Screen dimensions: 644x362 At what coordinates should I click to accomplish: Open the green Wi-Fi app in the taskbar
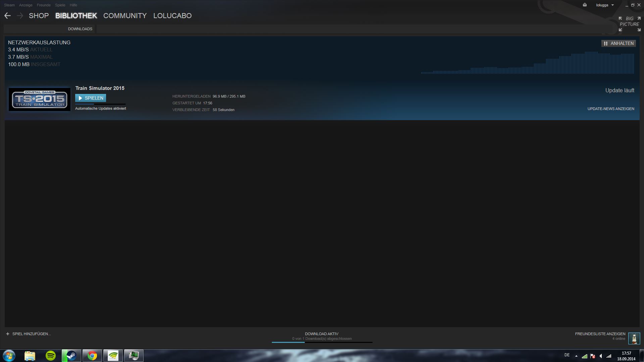pos(113,356)
